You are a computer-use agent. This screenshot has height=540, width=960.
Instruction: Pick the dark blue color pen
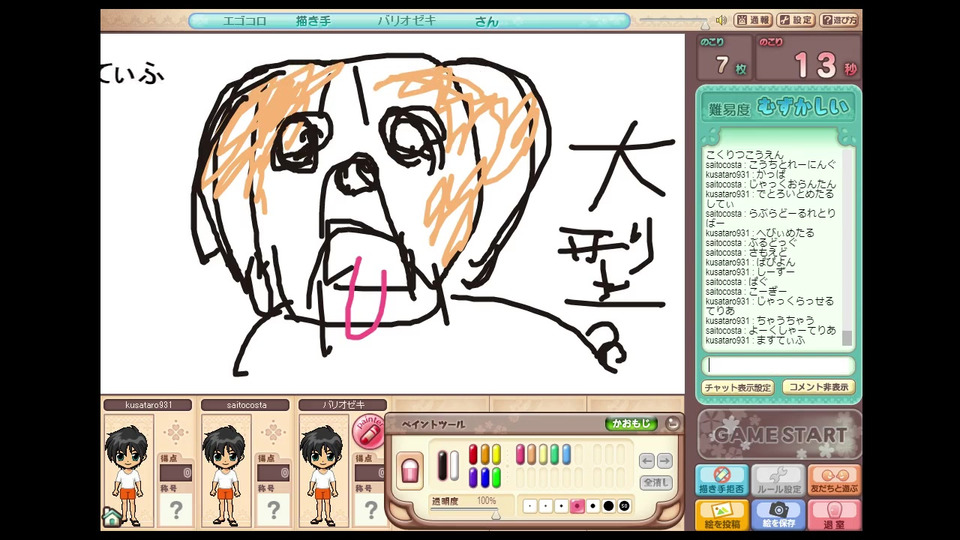point(485,478)
